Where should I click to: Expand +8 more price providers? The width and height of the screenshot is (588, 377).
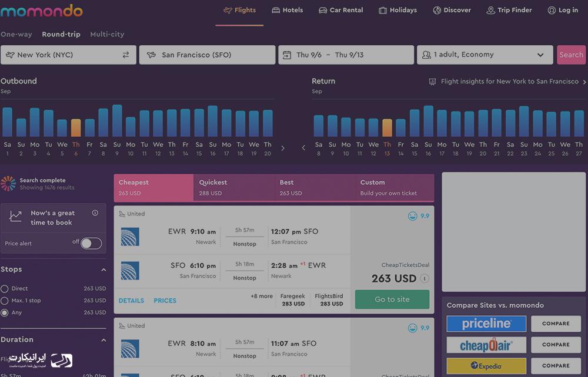[x=262, y=296]
